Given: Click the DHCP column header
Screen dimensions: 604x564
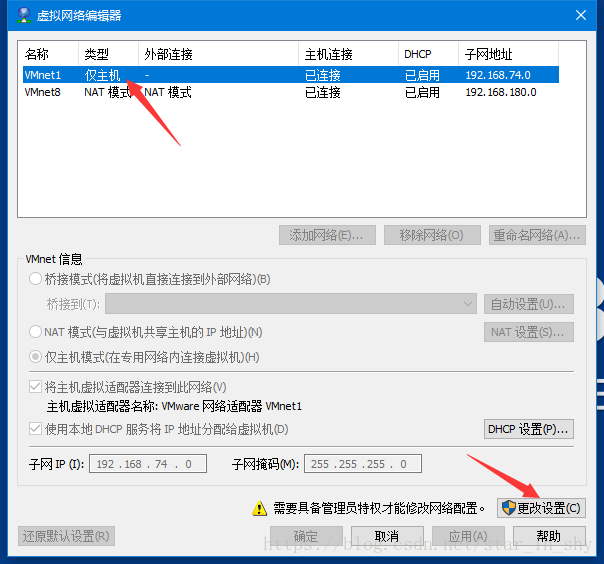Looking at the screenshot, I should pyautogui.click(x=428, y=54).
